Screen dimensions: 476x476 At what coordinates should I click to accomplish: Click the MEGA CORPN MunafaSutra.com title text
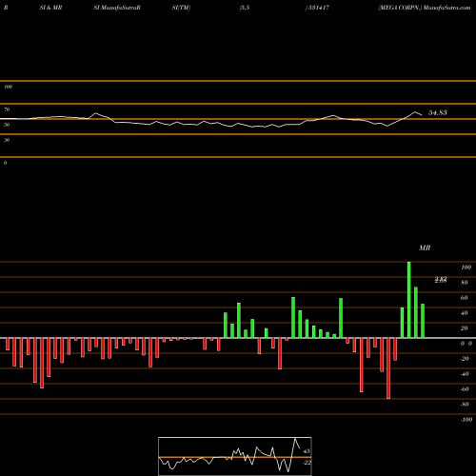pyautogui.click(x=425, y=8)
